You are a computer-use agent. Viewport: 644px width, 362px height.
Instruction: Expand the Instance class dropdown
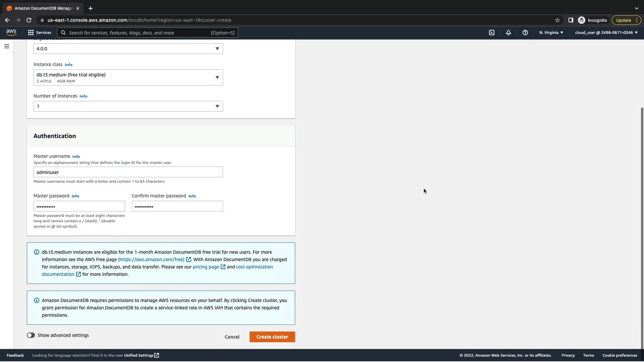click(x=128, y=77)
